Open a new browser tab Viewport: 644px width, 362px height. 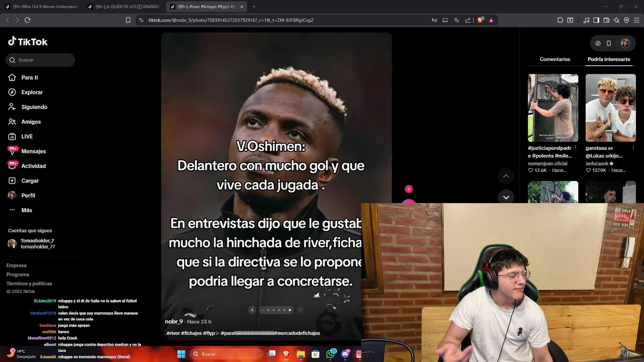254,7
